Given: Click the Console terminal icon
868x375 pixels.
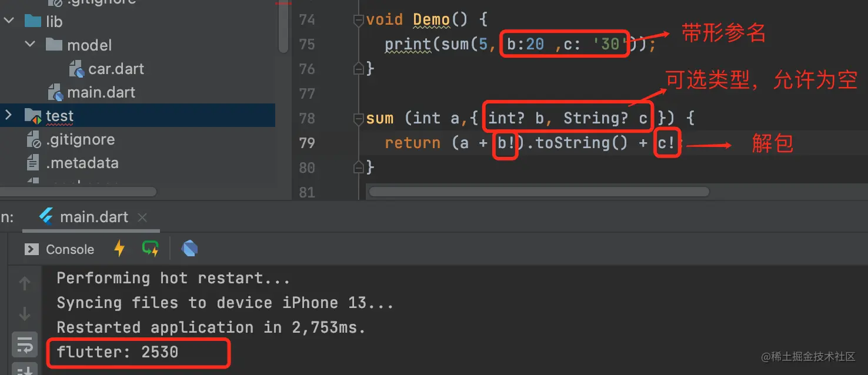Looking at the screenshot, I should [32, 249].
